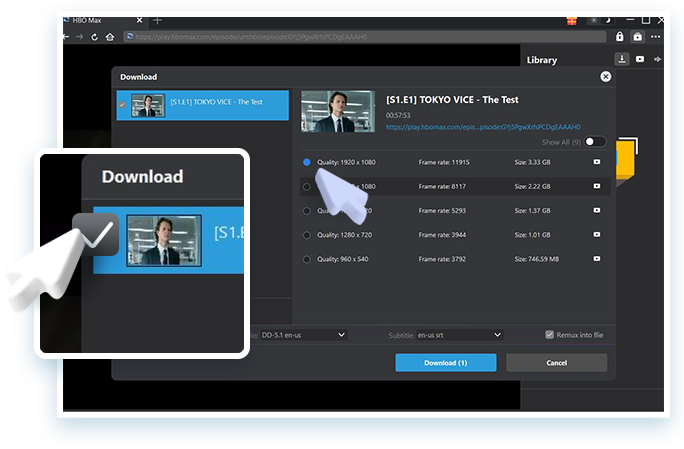Click video icon on 1.01 GB row
The image size is (684, 449).
(597, 235)
